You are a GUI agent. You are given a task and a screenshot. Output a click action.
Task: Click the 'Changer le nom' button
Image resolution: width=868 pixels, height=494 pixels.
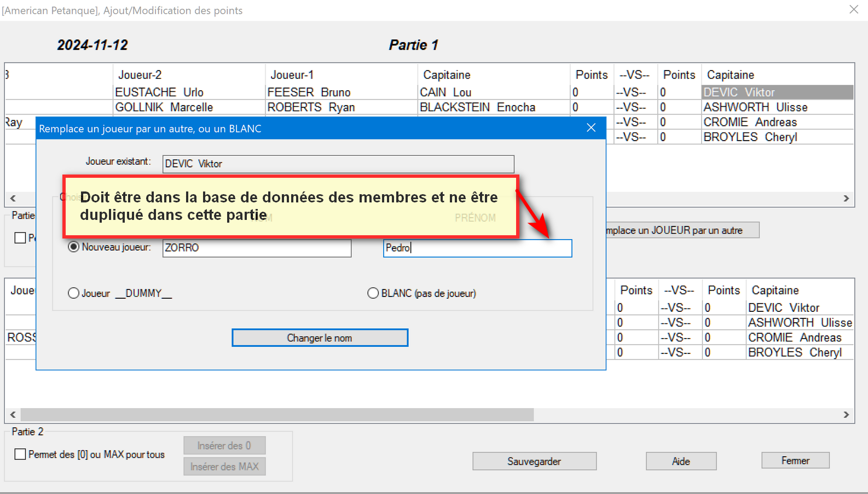pyautogui.click(x=320, y=338)
